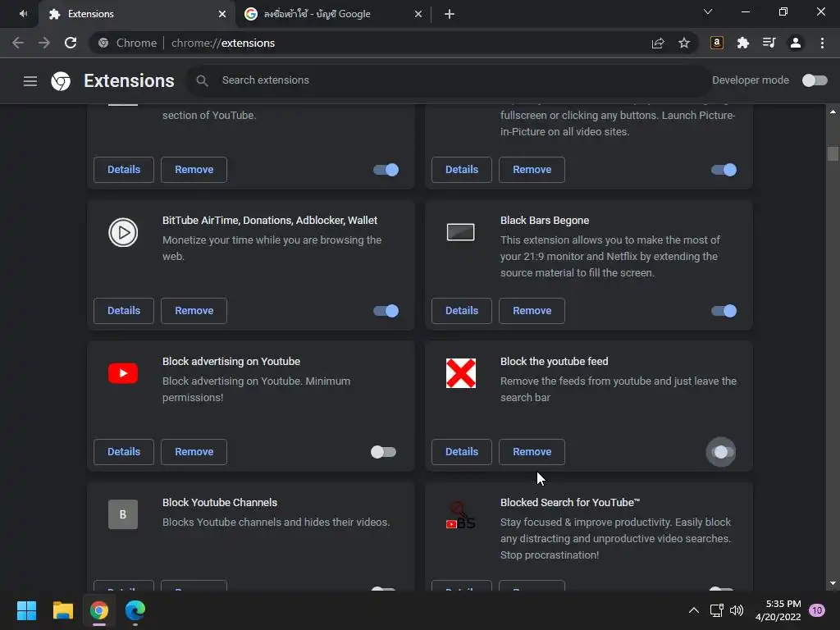The height and width of the screenshot is (630, 840).
Task: Reload the page with the refresh icon
Action: pyautogui.click(x=71, y=43)
